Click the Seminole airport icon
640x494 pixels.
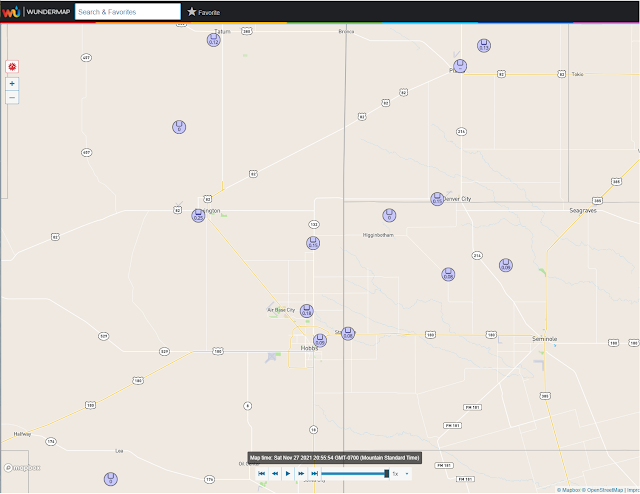pyautogui.click(x=540, y=365)
